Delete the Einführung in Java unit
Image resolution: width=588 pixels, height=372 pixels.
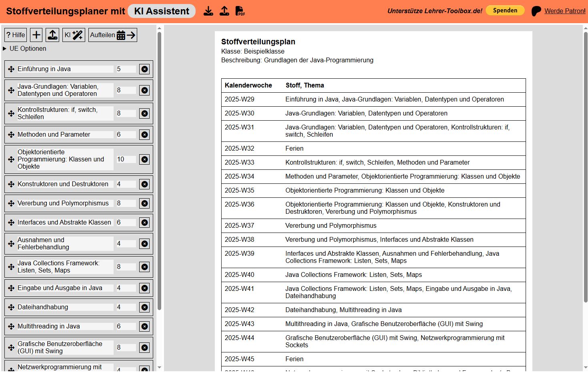[x=144, y=69]
